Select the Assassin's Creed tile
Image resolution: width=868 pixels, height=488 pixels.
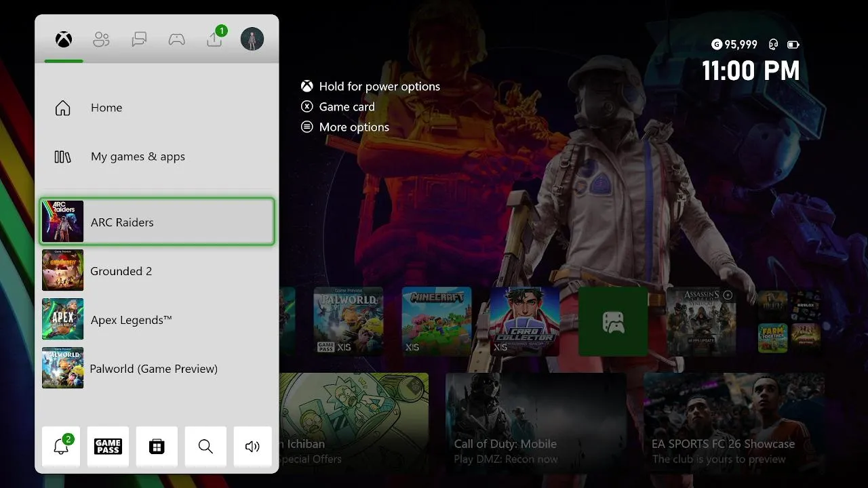(x=701, y=321)
